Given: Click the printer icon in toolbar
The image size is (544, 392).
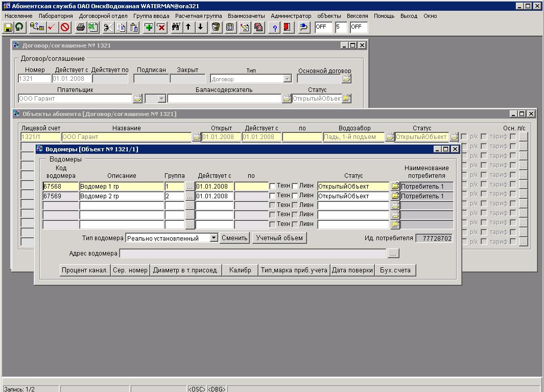Looking at the screenshot, I should tap(81, 27).
